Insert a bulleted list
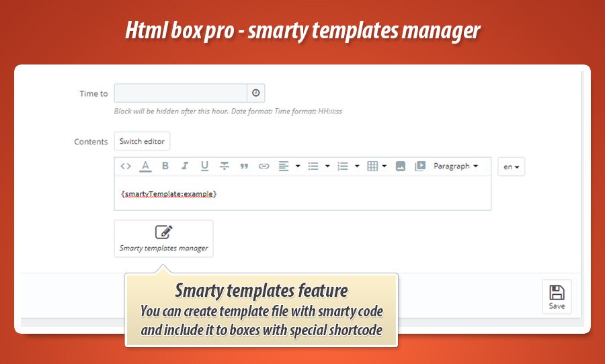 (313, 166)
